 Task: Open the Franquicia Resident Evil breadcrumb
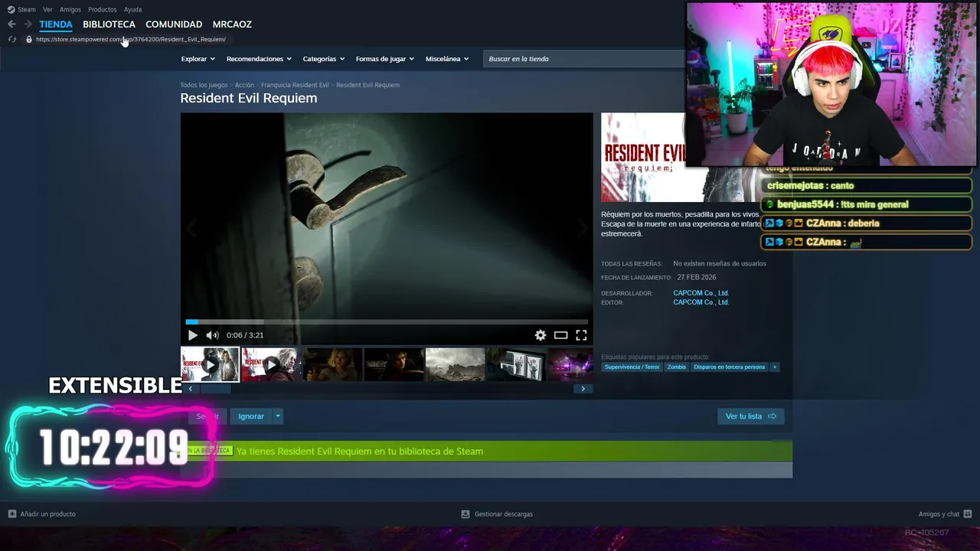point(295,85)
